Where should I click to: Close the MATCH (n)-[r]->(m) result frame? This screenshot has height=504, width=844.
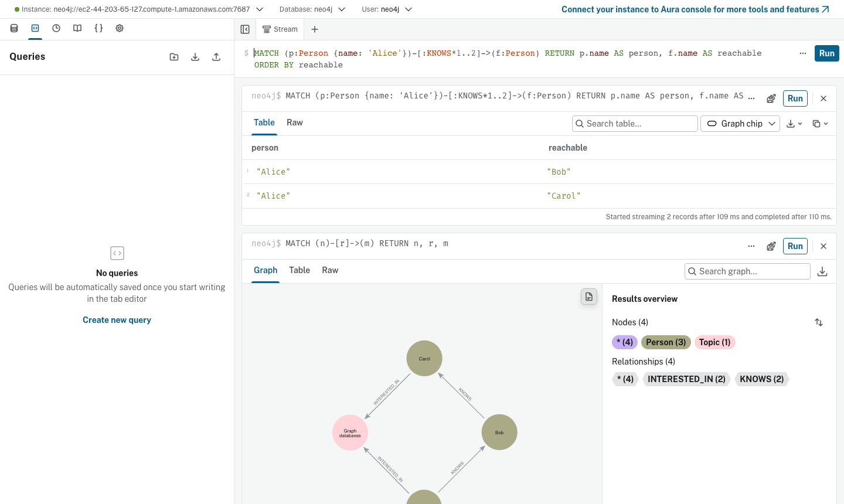(823, 246)
